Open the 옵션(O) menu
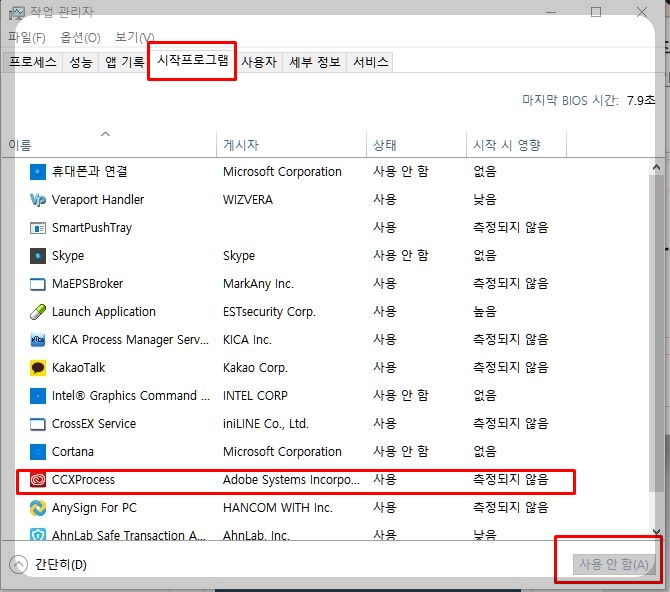The height and width of the screenshot is (592, 670). (80, 38)
